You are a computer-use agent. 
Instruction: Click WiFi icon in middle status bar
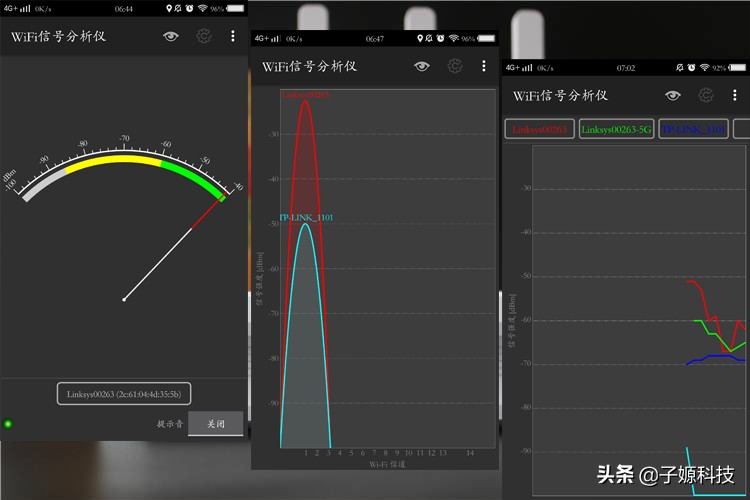coord(454,38)
